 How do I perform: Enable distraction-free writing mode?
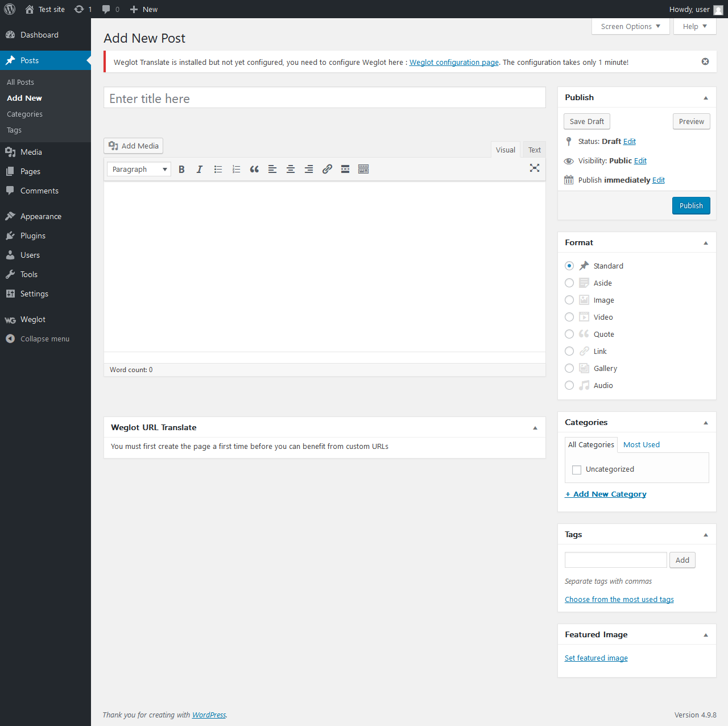[535, 168]
